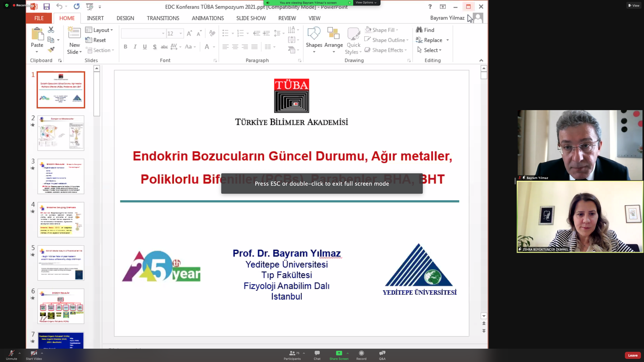The image size is (644, 362).
Task: Click the Save icon in quick access toolbar
Action: click(47, 7)
